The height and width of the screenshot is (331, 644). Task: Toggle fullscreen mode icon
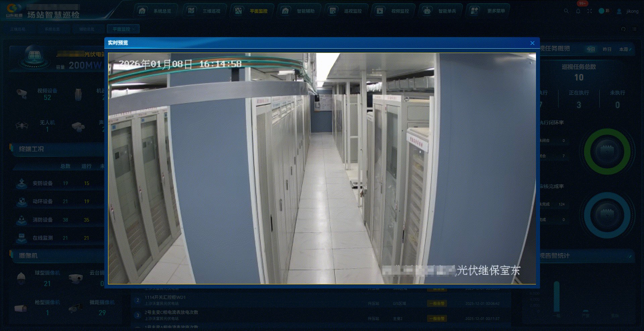point(589,11)
